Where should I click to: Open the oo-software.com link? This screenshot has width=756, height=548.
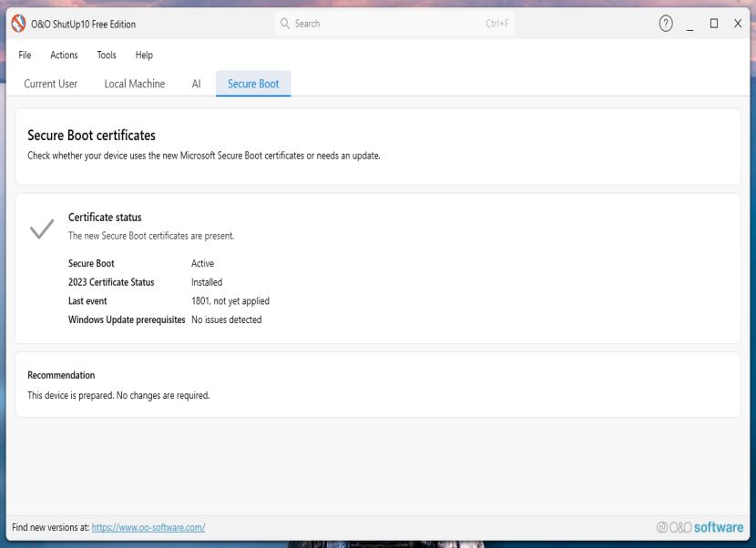click(148, 527)
